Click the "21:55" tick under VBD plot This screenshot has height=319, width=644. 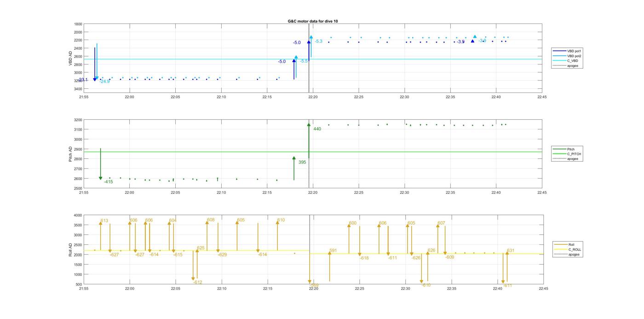point(84,97)
